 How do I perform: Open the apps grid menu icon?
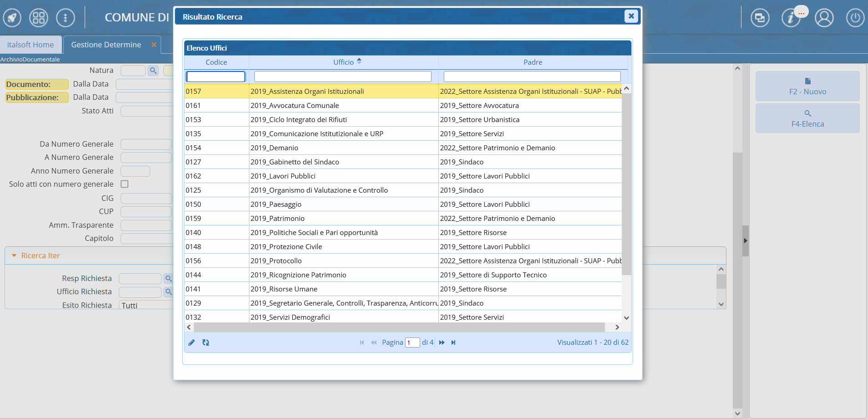point(39,18)
